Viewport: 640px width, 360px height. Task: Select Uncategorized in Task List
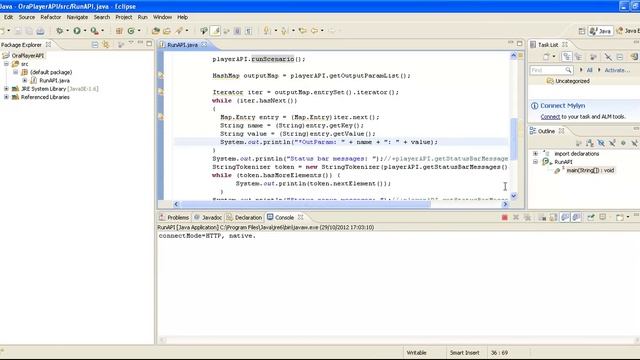point(572,81)
